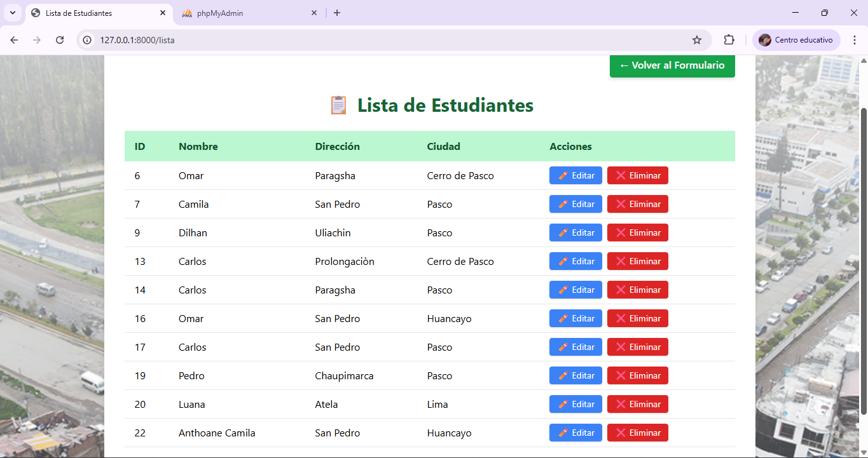Click the address cell Atela
Image resolution: width=868 pixels, height=458 pixels.
pos(327,404)
